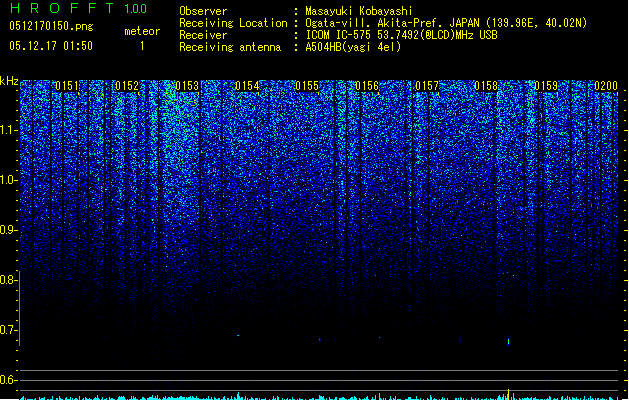Click the 0155 time marker
This screenshot has width=629, height=400.
pos(307,86)
